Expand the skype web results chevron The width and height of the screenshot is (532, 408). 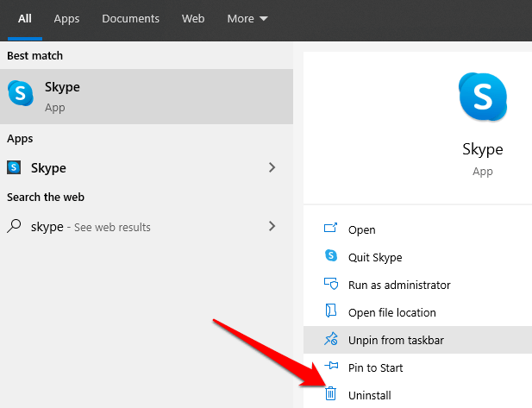coord(272,226)
